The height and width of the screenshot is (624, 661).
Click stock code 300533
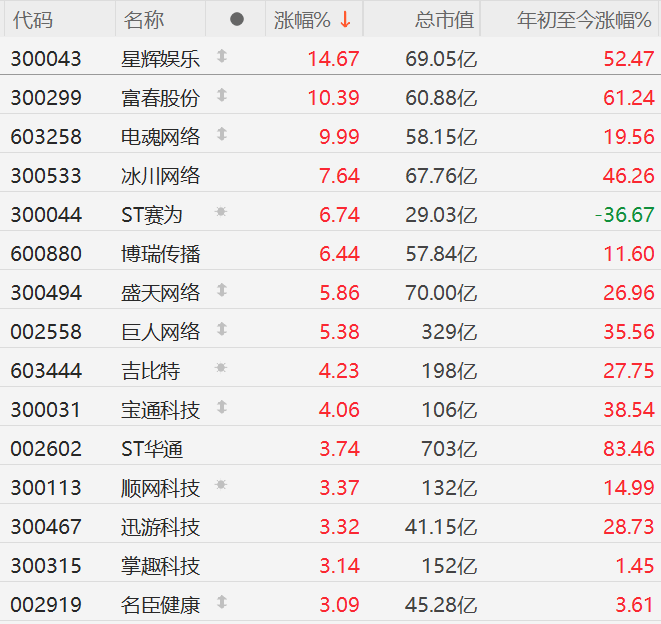click(x=46, y=176)
